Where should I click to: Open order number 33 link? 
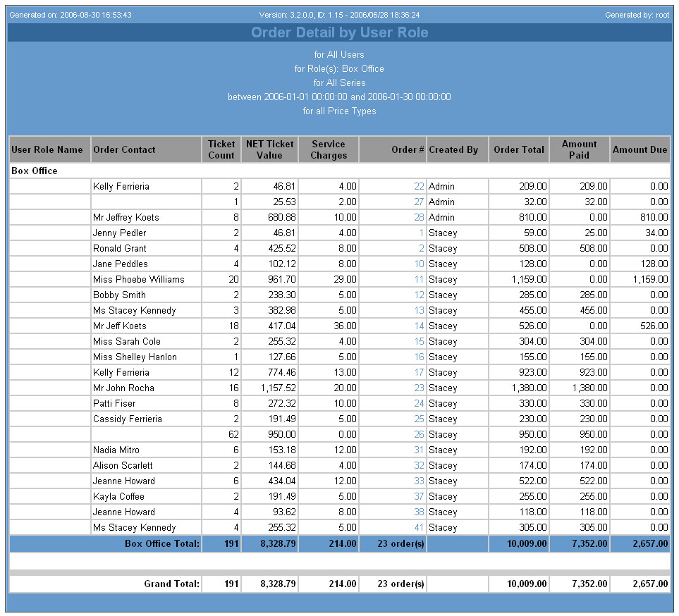tap(419, 481)
